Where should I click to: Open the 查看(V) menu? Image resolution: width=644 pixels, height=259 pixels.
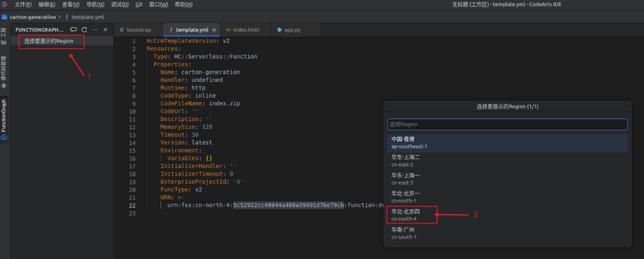point(71,4)
